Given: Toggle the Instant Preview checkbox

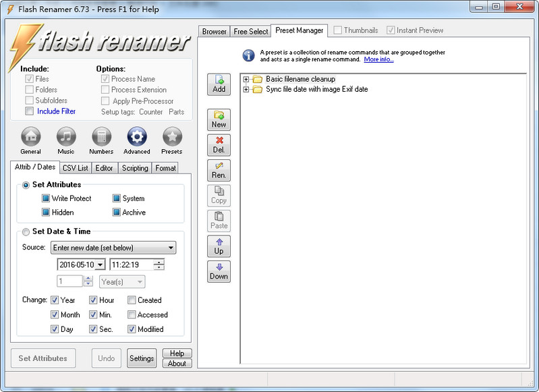Looking at the screenshot, I should (x=391, y=30).
